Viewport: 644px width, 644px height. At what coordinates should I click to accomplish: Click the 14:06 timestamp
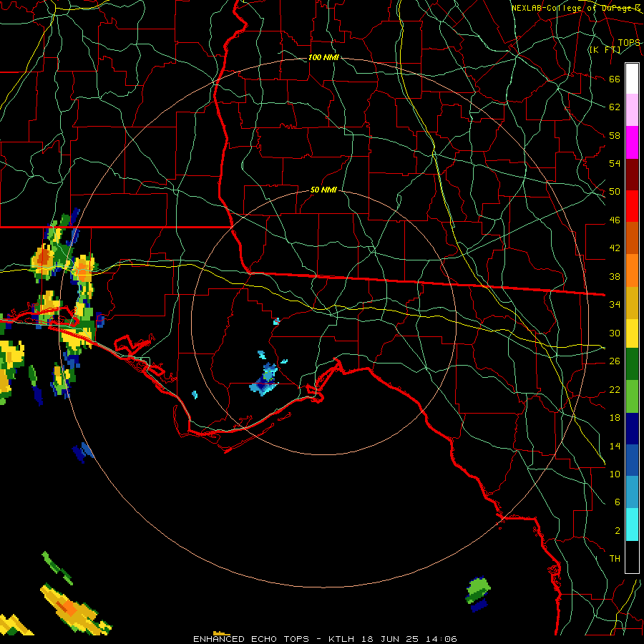441,639
